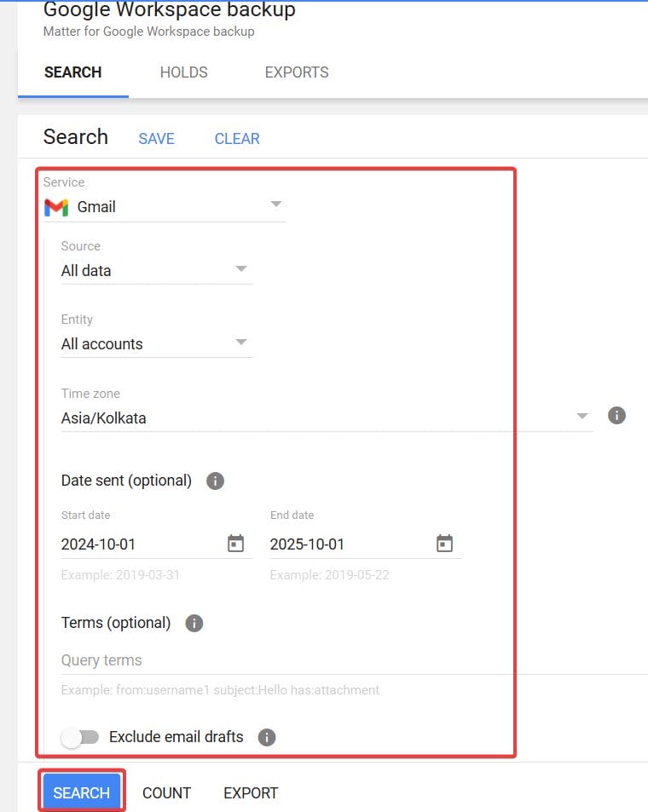Click SAVE next to Search heading
648x812 pixels.
click(156, 139)
